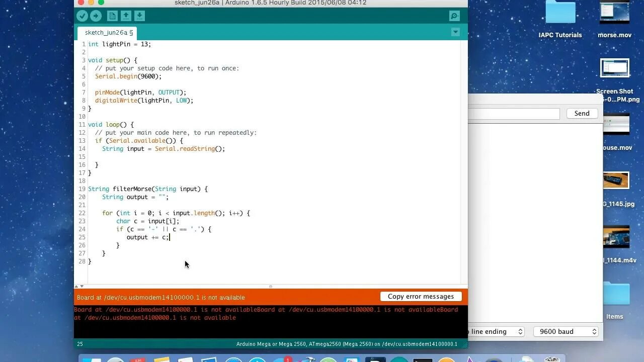Image resolution: width=644 pixels, height=362 pixels.
Task: Select IAPC Tutorials folder on desktop
Action: (x=560, y=20)
